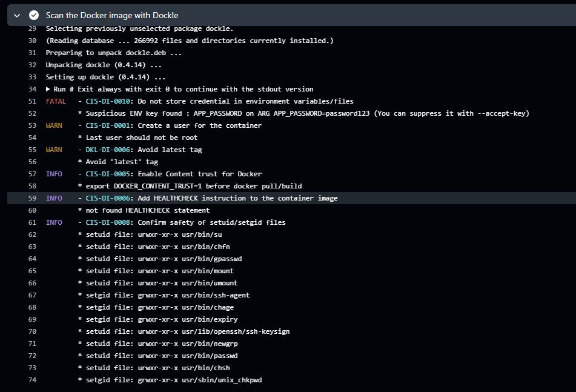Click the ssh-keysign setuid file line
Viewport: 576px width, 392px height.
pyautogui.click(x=184, y=331)
